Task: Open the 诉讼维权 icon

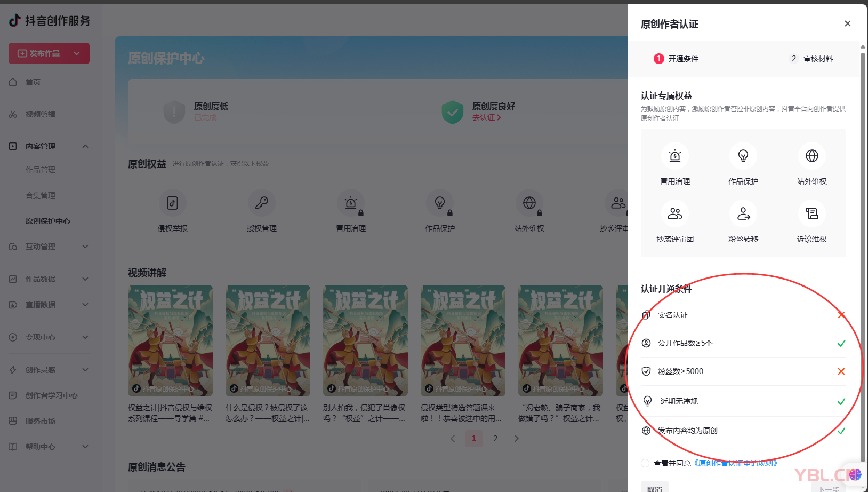Action: [811, 213]
